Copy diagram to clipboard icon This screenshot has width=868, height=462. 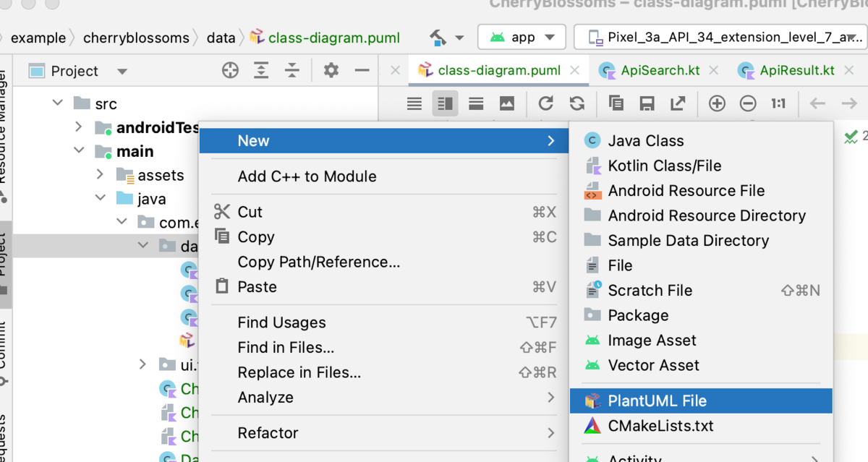click(x=616, y=103)
